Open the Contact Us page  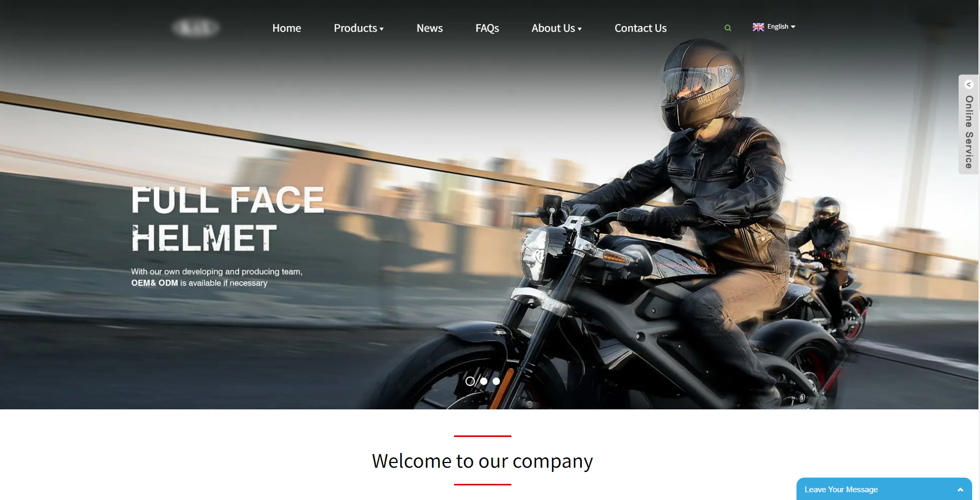(641, 28)
